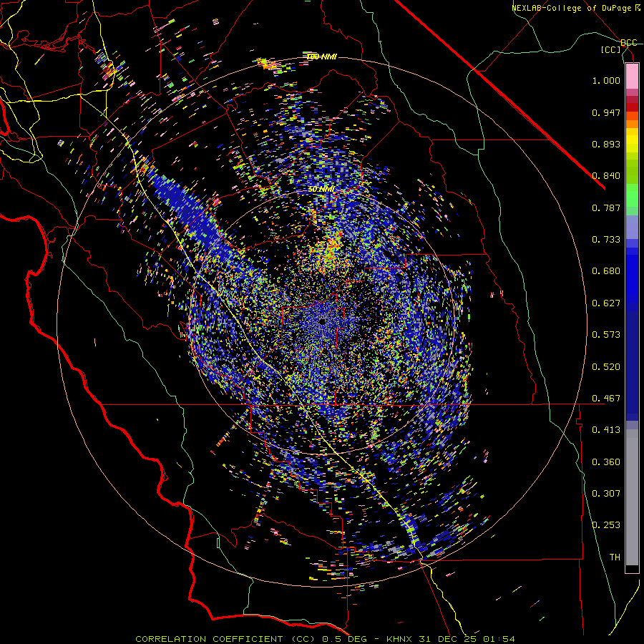The width and height of the screenshot is (644, 644).
Task: Click the 0.680 scale value
Action: point(606,271)
